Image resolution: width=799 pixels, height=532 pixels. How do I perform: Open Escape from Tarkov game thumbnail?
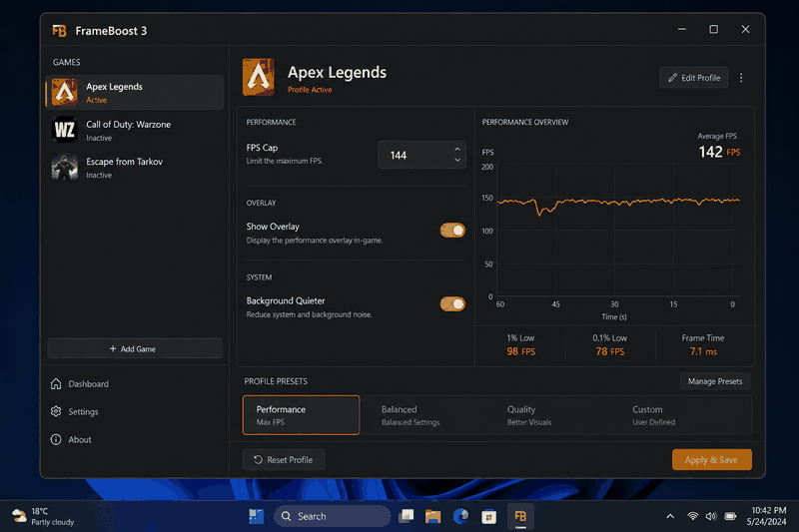click(x=65, y=168)
